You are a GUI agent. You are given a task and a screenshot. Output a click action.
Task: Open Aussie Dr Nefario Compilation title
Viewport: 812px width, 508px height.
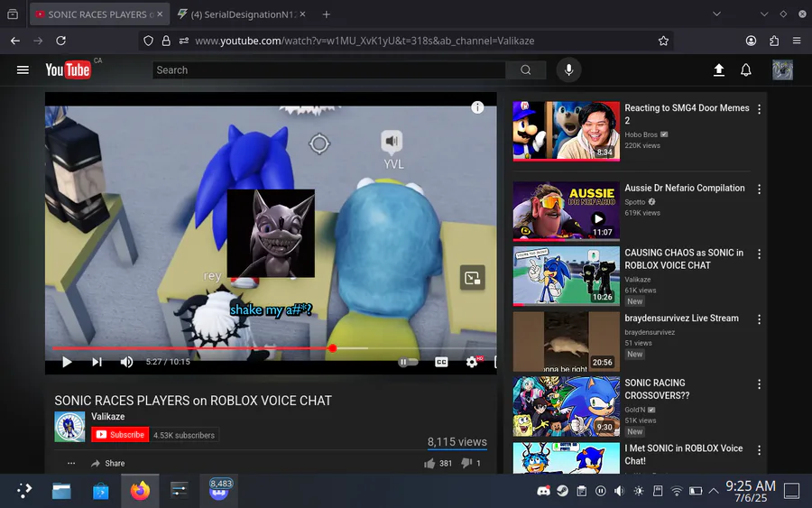coord(684,188)
